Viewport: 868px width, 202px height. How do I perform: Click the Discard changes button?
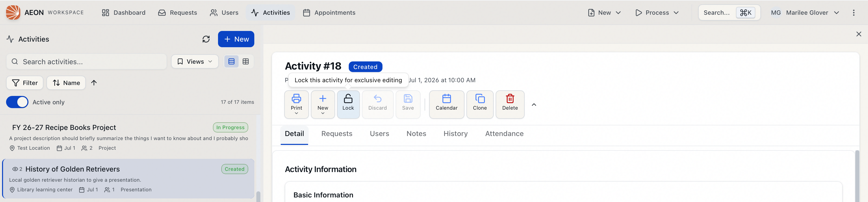pyautogui.click(x=377, y=104)
